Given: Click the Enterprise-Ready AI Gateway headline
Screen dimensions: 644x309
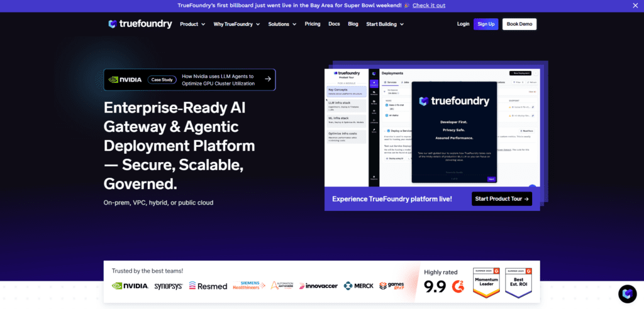Looking at the screenshot, I should pos(179,146).
